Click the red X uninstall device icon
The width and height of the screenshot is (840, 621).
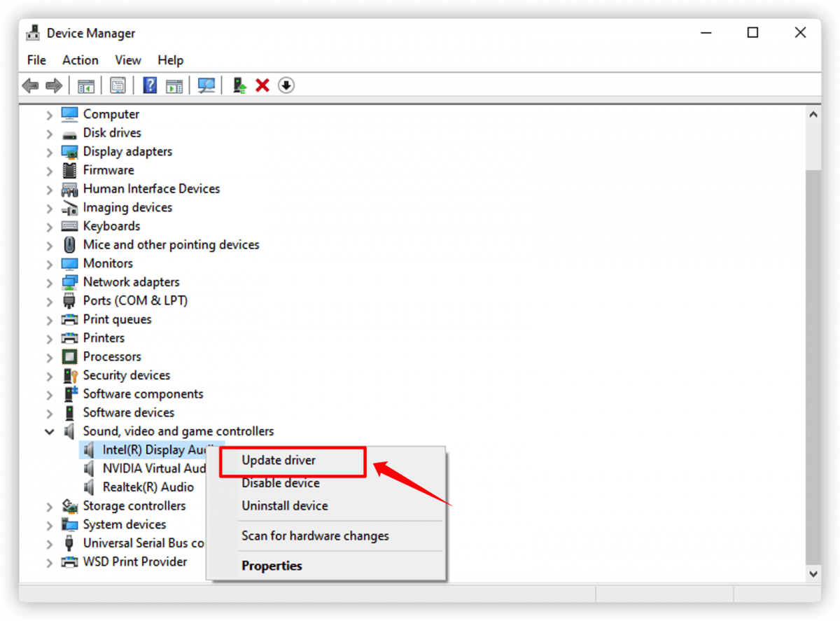[262, 85]
